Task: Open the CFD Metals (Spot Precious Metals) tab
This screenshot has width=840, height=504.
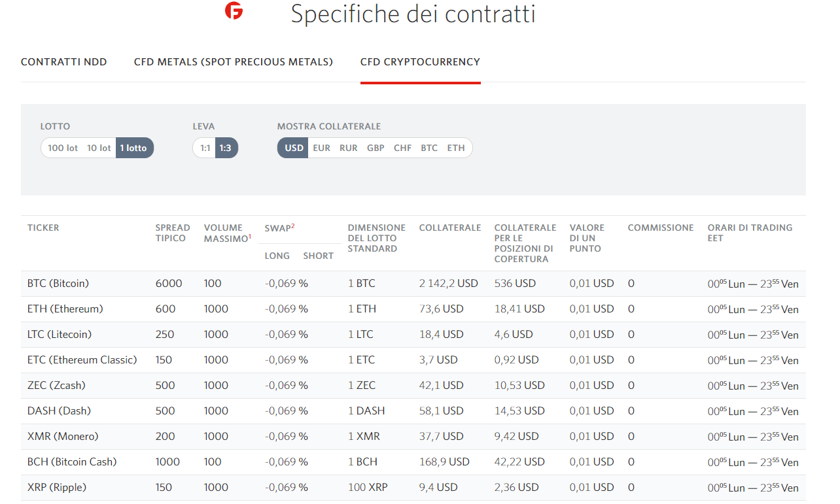Action: (234, 62)
